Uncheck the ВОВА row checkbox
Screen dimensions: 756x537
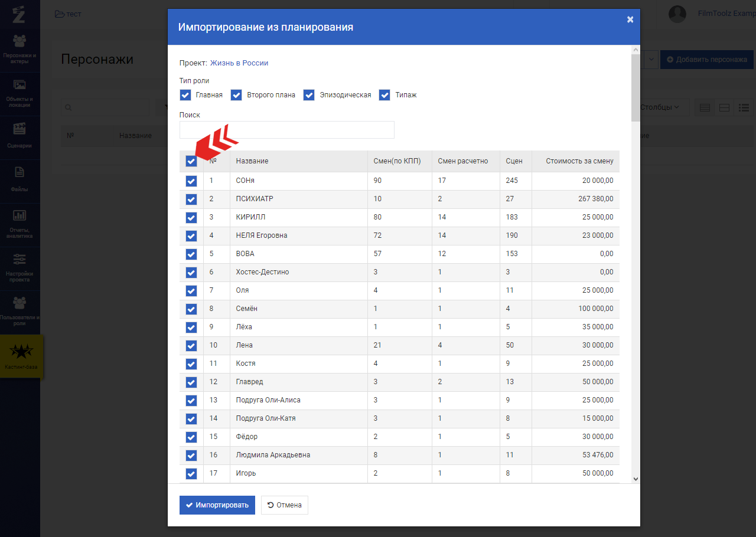191,254
